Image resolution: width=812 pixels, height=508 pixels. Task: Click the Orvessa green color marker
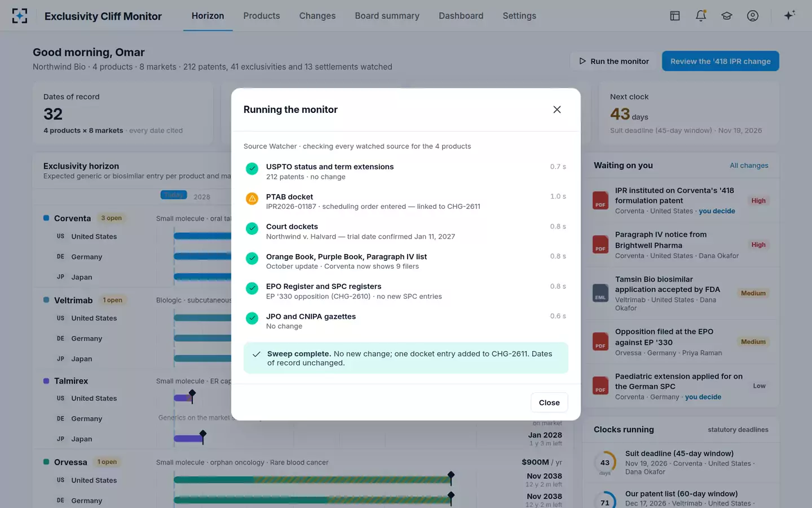(46, 462)
